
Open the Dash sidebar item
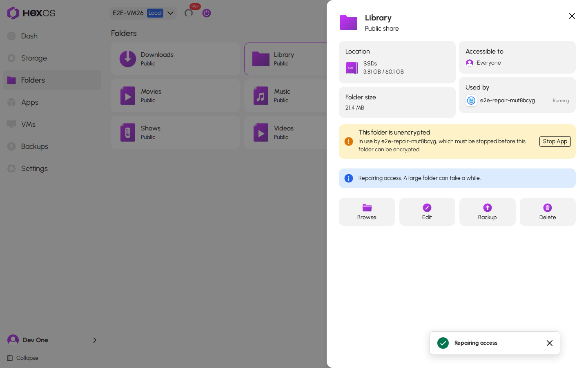point(52,36)
